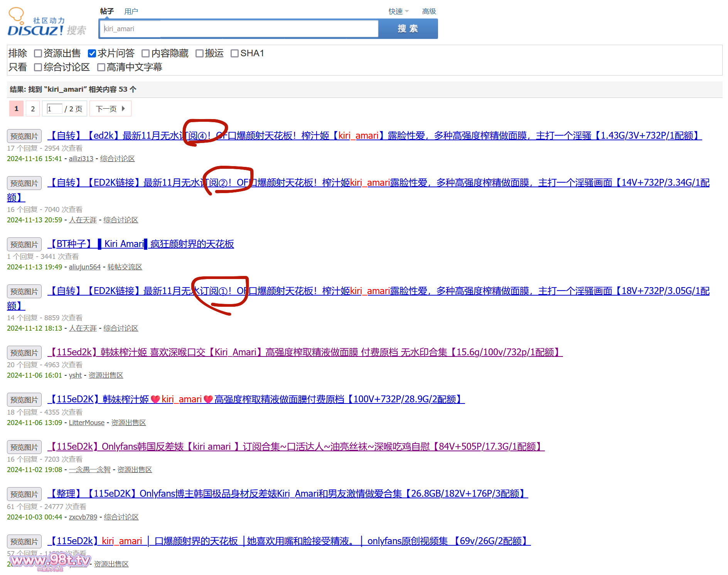The width and height of the screenshot is (728, 575).
Task: Click the '2024-10-03 00:44' date text
Action: (x=34, y=517)
